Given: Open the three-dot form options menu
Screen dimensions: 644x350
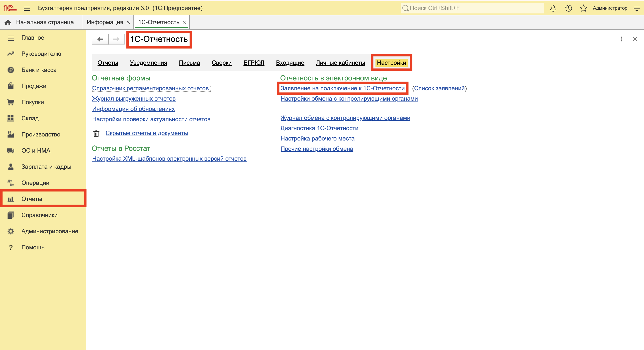Looking at the screenshot, I should point(621,39).
